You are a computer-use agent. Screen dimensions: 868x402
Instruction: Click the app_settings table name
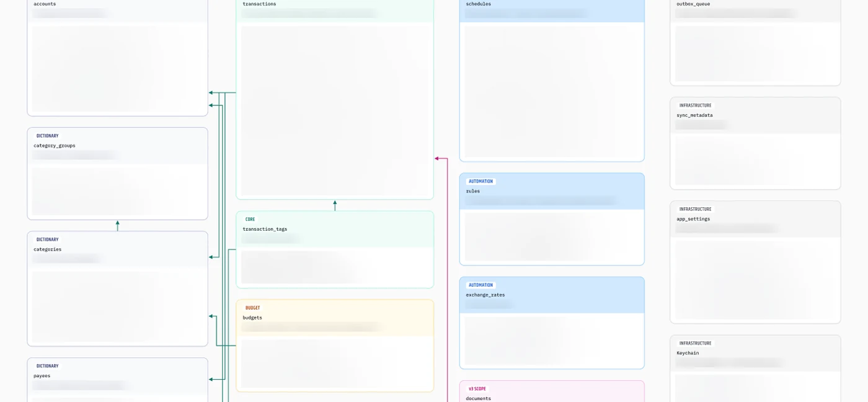click(693, 219)
